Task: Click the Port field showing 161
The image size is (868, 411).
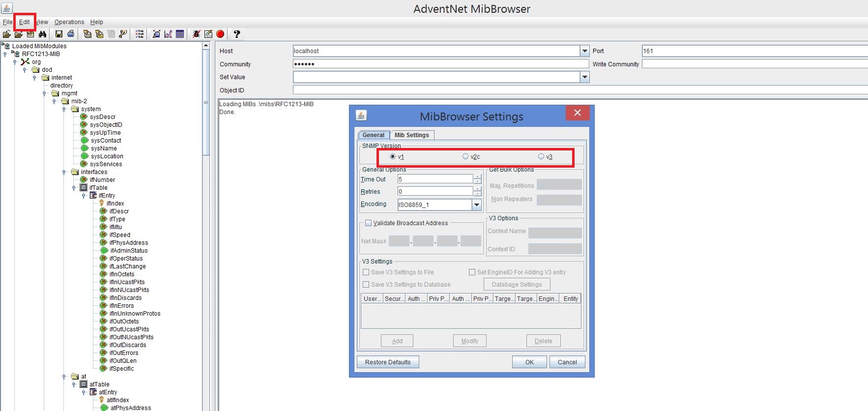Action: coord(755,51)
